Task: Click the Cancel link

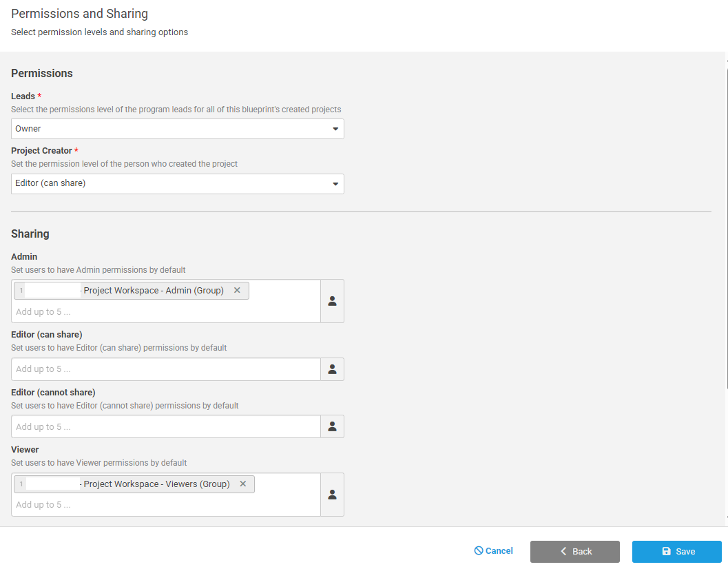Action: click(493, 551)
